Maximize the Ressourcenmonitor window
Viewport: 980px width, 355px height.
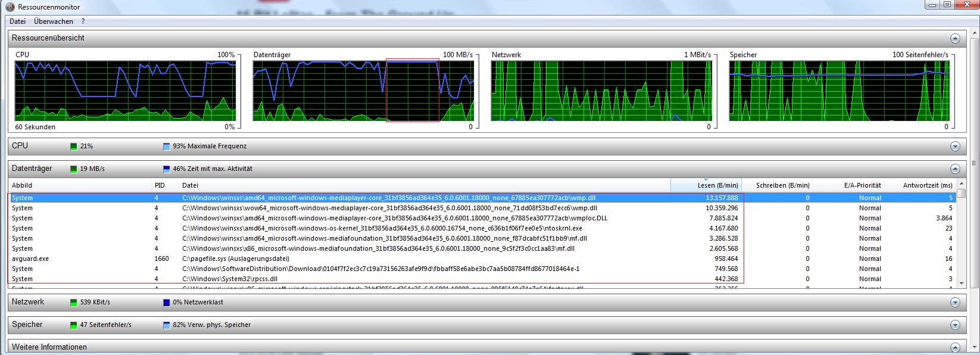coord(947,4)
